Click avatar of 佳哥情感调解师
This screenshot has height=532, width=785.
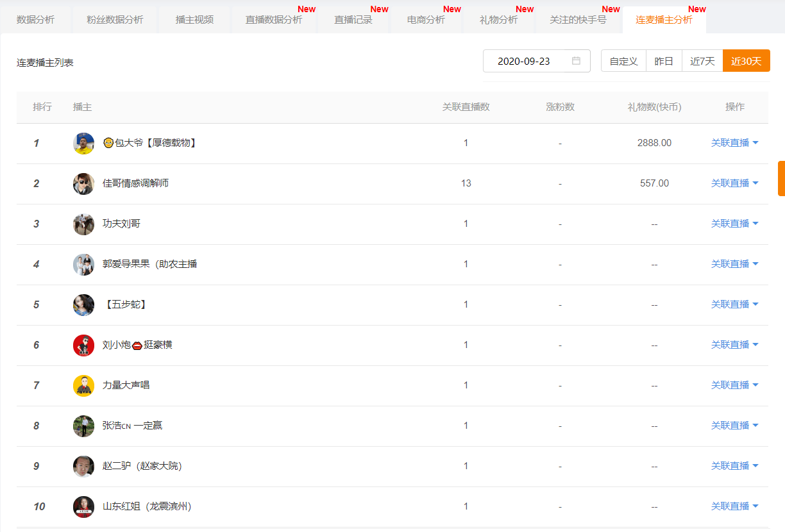(83, 183)
